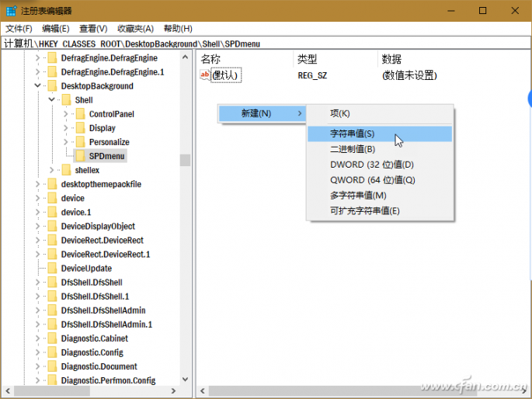The width and height of the screenshot is (532, 399).
Task: Select the (默认) value entry
Action: pos(226,75)
